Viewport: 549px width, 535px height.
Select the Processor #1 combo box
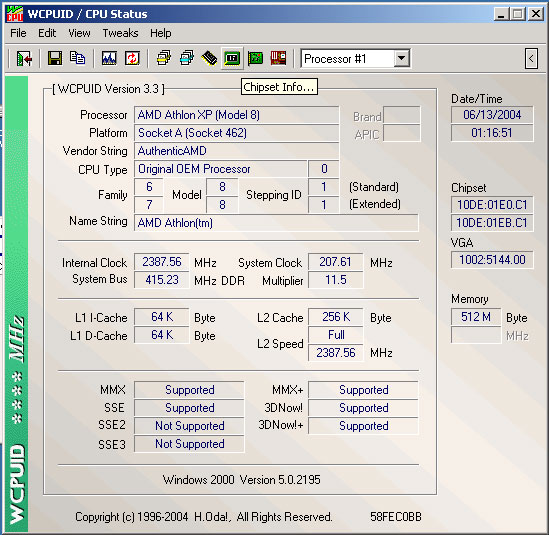click(x=355, y=58)
